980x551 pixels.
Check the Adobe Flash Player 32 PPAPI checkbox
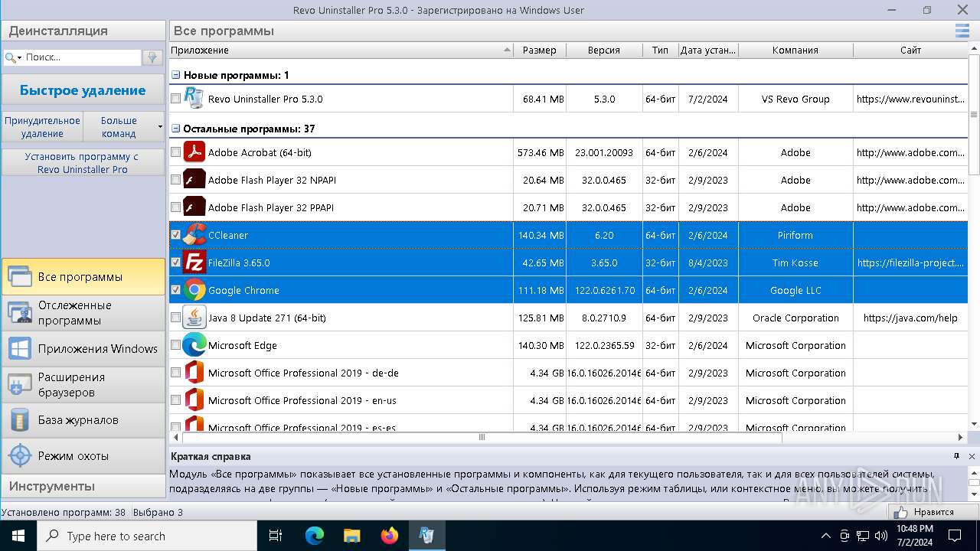tap(176, 207)
